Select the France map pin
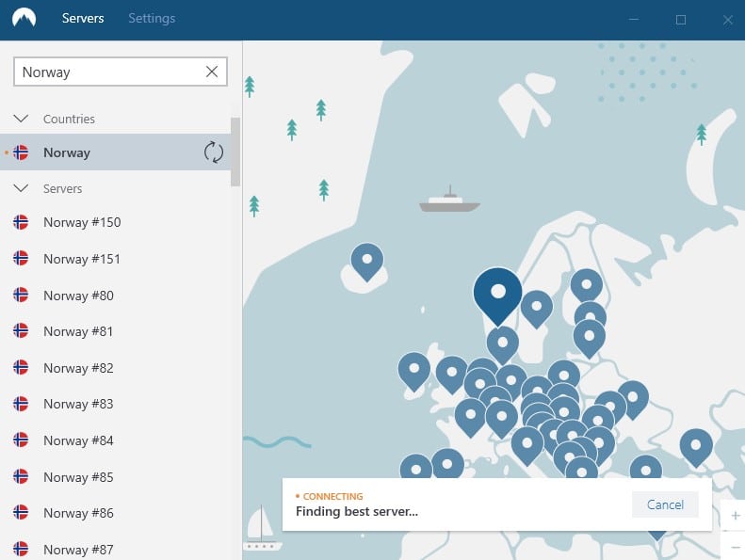745x560 pixels. click(x=470, y=417)
